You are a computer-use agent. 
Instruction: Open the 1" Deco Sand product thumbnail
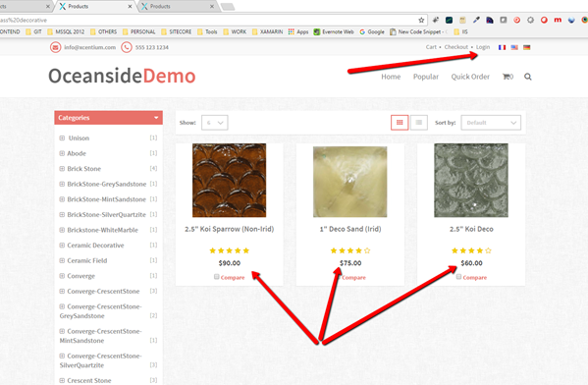click(349, 182)
